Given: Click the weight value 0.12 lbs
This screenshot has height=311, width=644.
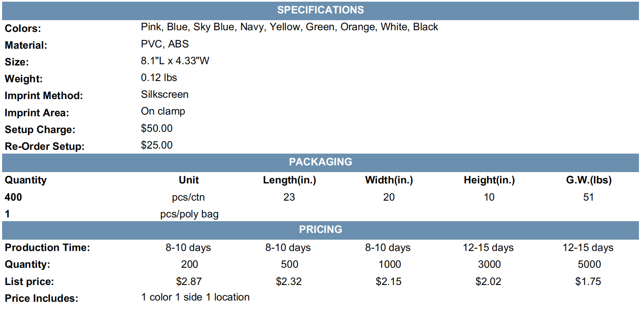Looking at the screenshot, I should click(x=159, y=78).
